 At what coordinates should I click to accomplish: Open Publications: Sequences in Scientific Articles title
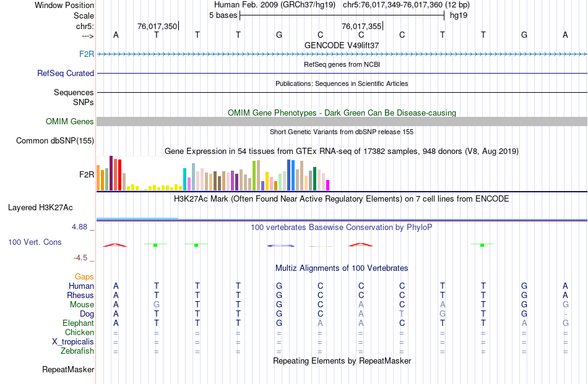coord(342,83)
